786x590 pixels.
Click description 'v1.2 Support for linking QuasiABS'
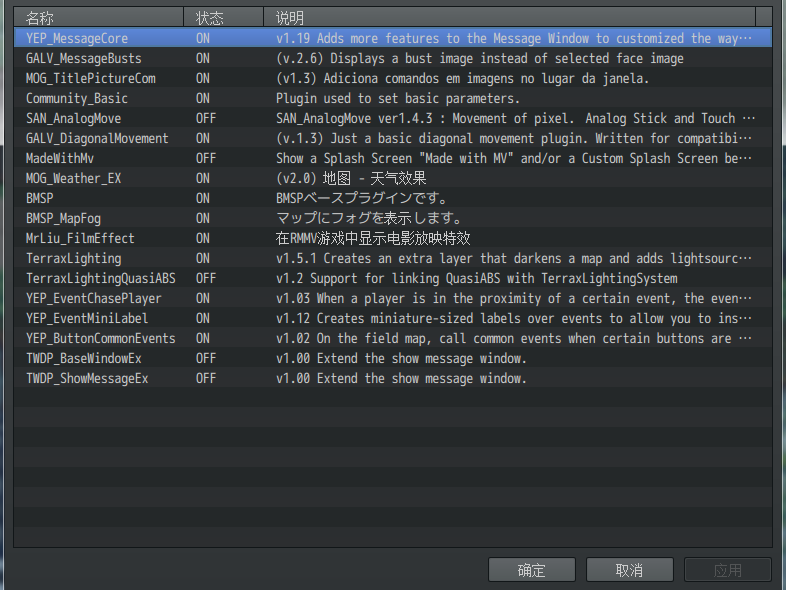click(x=477, y=278)
